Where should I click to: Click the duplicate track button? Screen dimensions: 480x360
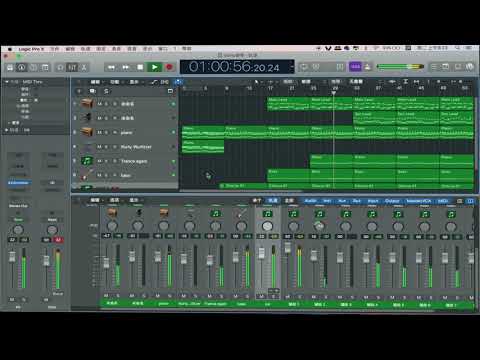(x=92, y=91)
